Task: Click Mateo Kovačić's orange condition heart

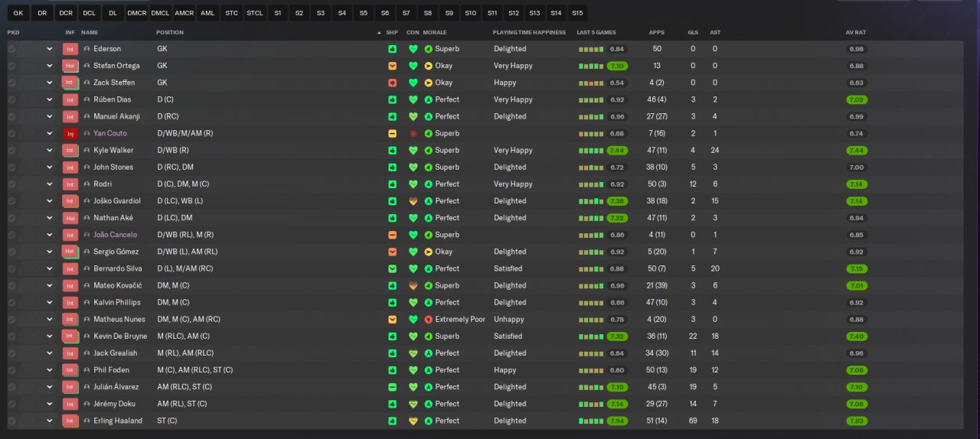Action: 413,285
